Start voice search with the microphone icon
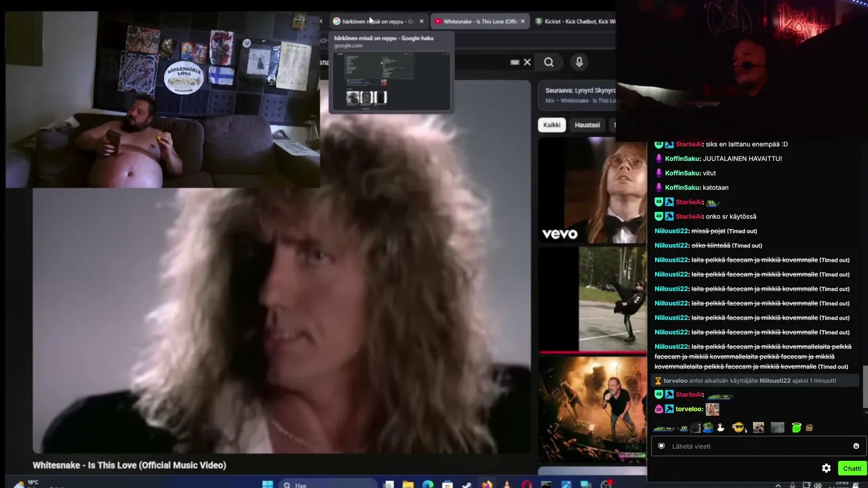The image size is (868, 488). pyautogui.click(x=579, y=62)
